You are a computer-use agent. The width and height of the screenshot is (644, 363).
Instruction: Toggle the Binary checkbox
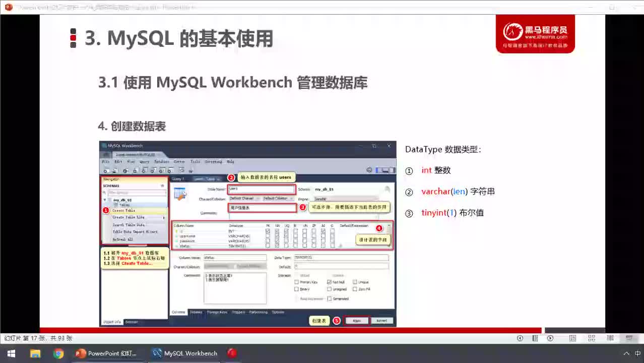pos(296,289)
